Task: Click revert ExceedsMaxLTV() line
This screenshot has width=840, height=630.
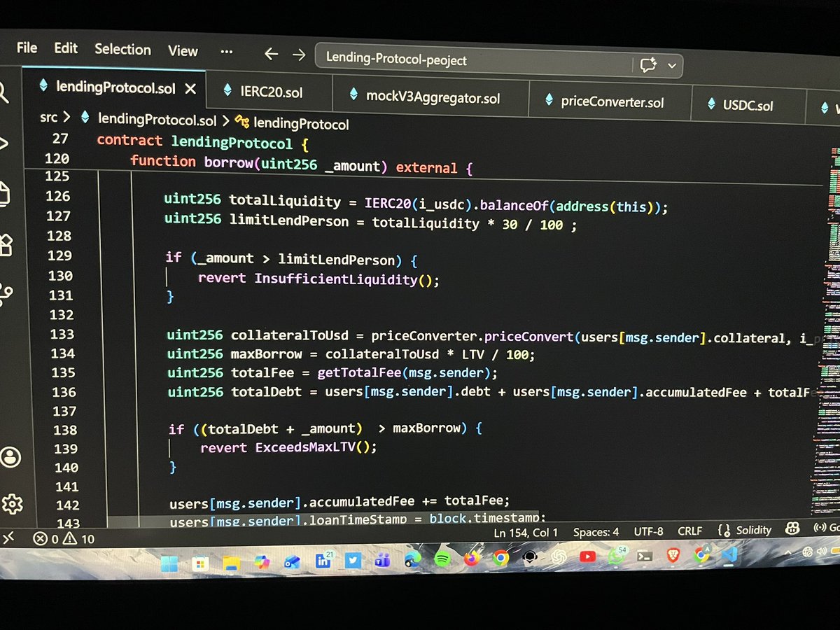Action: (x=288, y=447)
